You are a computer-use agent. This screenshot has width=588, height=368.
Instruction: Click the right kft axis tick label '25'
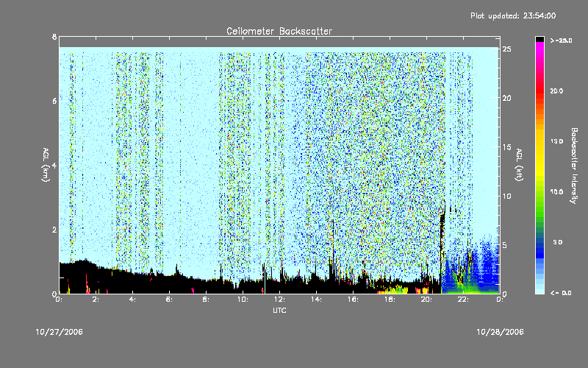pos(507,49)
